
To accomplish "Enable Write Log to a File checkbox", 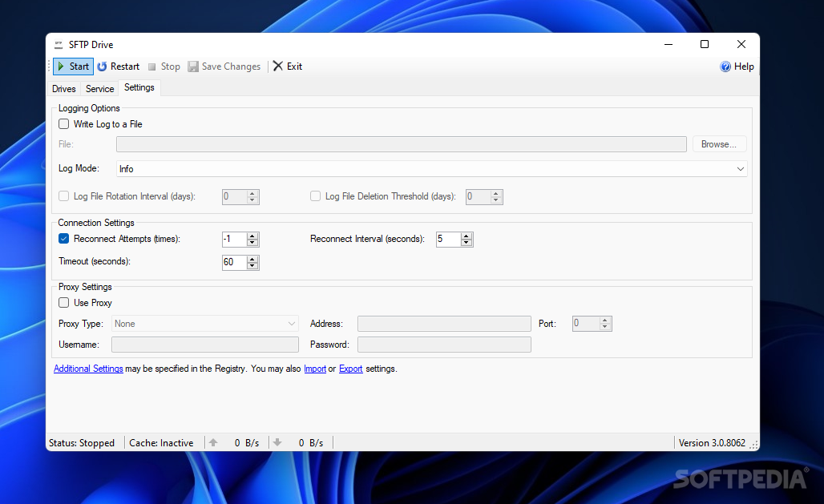I will (x=63, y=124).
